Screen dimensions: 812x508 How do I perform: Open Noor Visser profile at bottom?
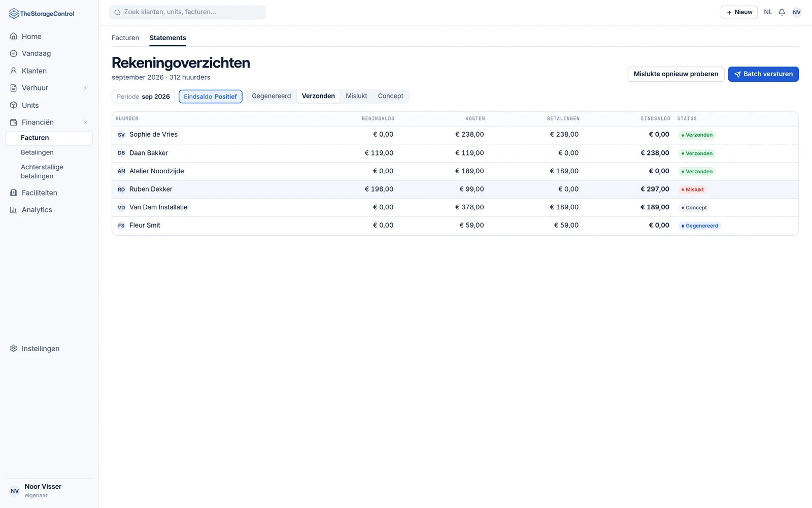[49, 490]
